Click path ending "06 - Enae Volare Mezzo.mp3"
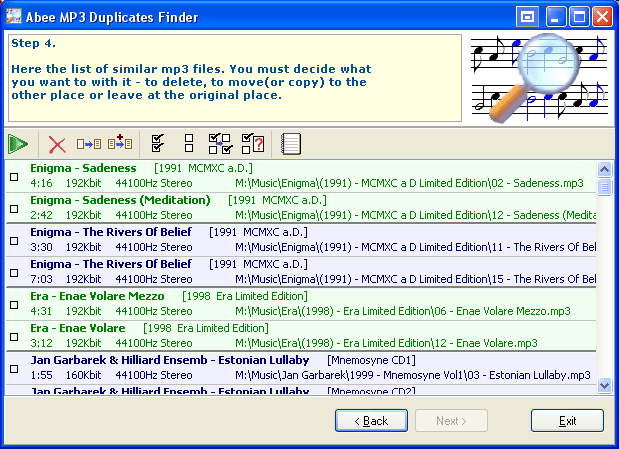The height and width of the screenshot is (449, 619). tap(403, 311)
